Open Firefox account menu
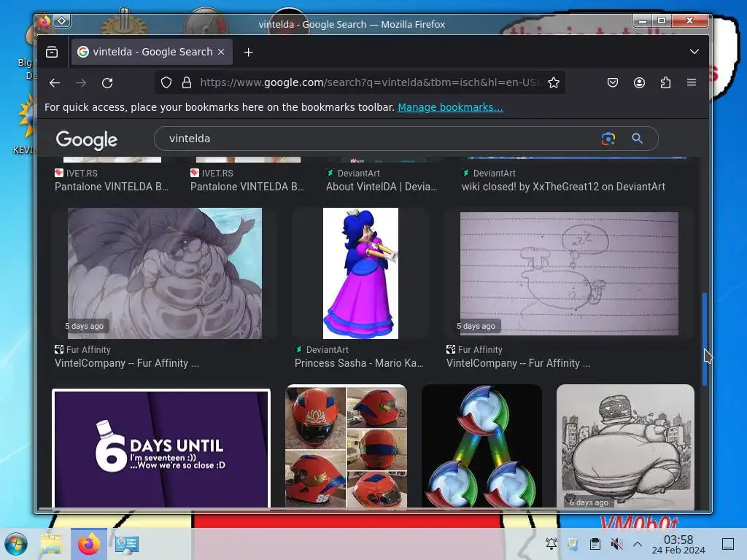 tap(639, 83)
